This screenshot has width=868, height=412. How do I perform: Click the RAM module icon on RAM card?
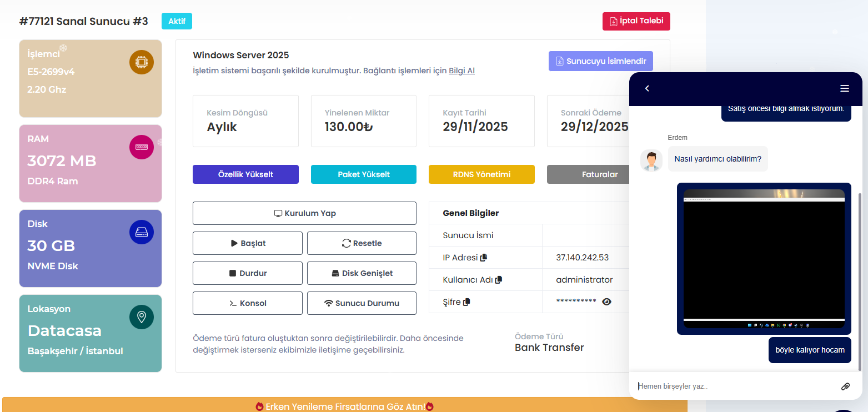tap(142, 147)
